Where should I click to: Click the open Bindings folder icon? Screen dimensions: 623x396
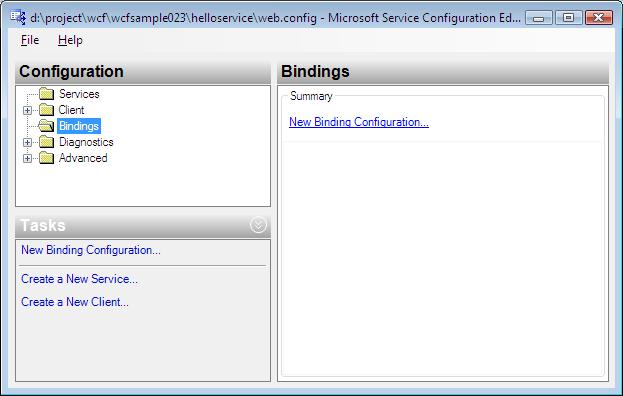point(46,126)
